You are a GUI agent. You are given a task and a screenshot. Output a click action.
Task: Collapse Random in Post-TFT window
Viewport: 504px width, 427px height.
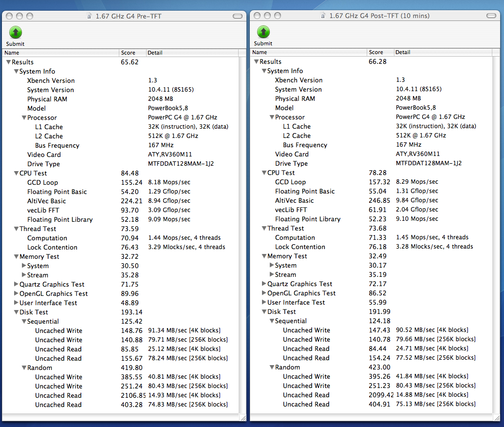pyautogui.click(x=272, y=367)
